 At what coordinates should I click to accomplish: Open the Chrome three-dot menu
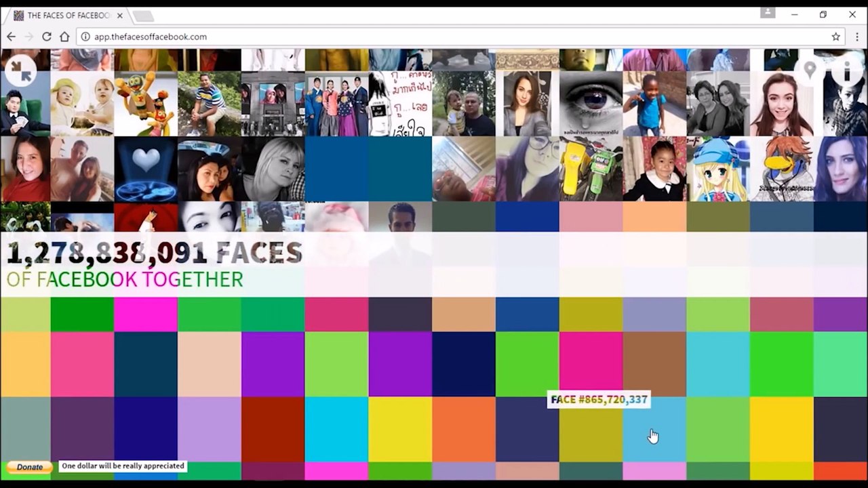coord(857,37)
